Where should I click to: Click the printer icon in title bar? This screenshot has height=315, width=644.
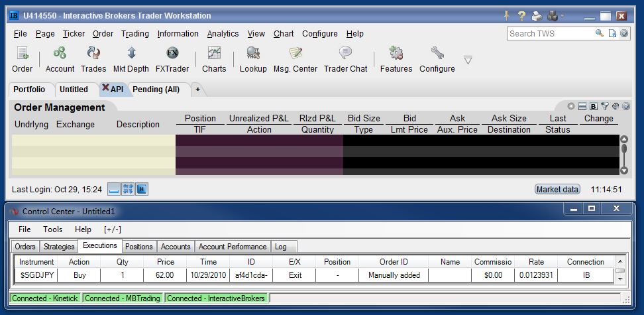[x=537, y=16]
